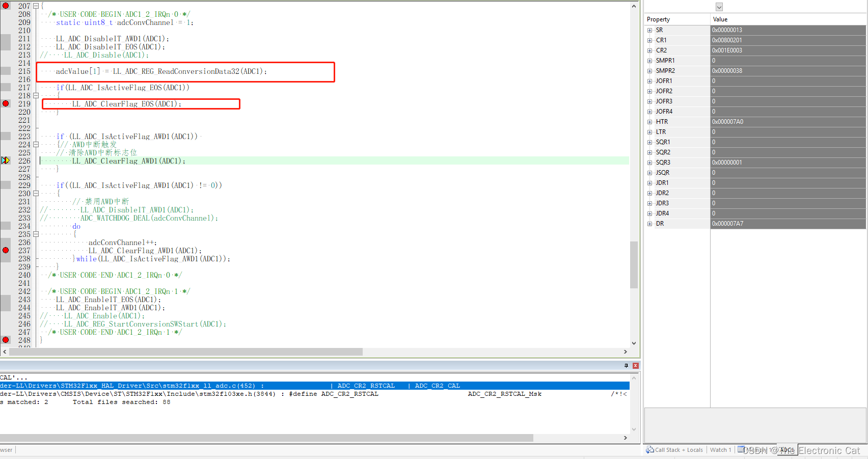Select the SQR3 value 0x00000001
The height and width of the screenshot is (459, 868).
point(788,163)
